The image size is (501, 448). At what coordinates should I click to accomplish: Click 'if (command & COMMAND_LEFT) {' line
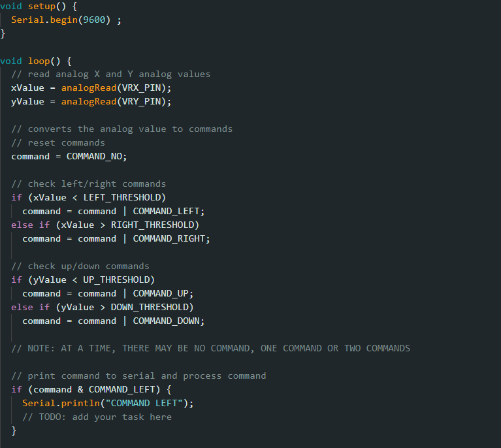91,390
